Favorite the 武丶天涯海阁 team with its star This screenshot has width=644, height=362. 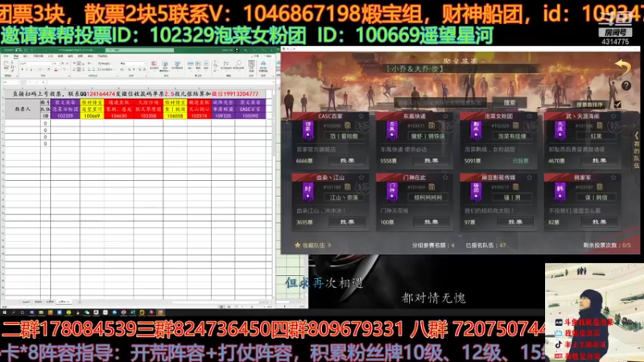click(613, 117)
